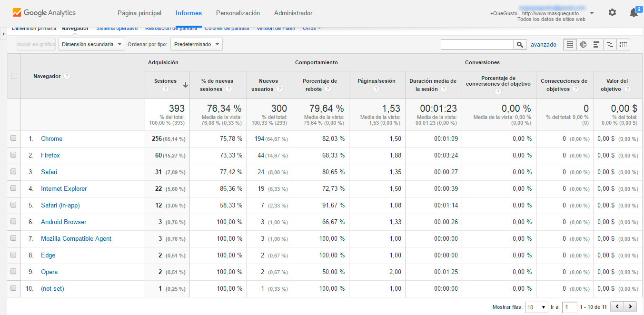Open the account selector dropdown arrow
644x315 pixels.
click(592, 13)
